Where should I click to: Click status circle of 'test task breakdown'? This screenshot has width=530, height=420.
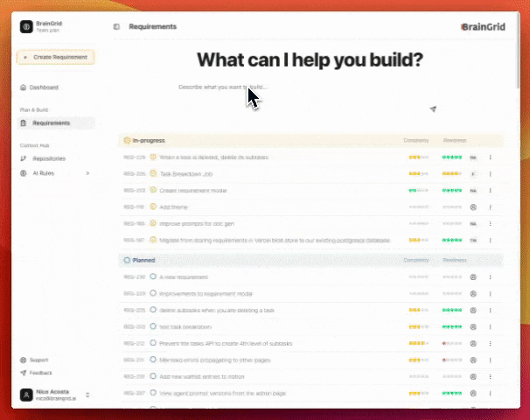[153, 326]
